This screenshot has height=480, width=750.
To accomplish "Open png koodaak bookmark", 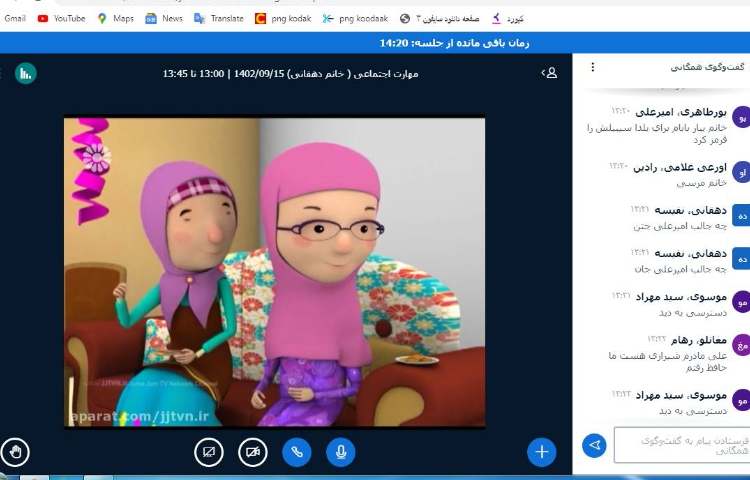I will click(355, 19).
